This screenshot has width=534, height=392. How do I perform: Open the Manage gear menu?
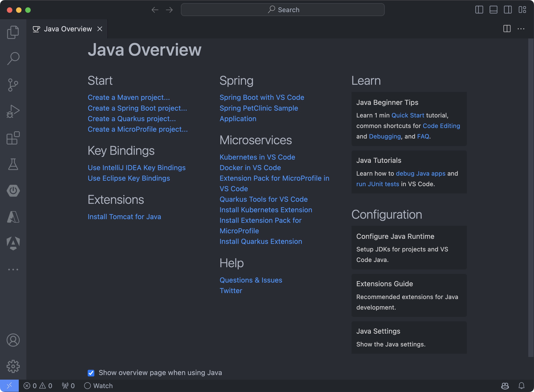13,366
